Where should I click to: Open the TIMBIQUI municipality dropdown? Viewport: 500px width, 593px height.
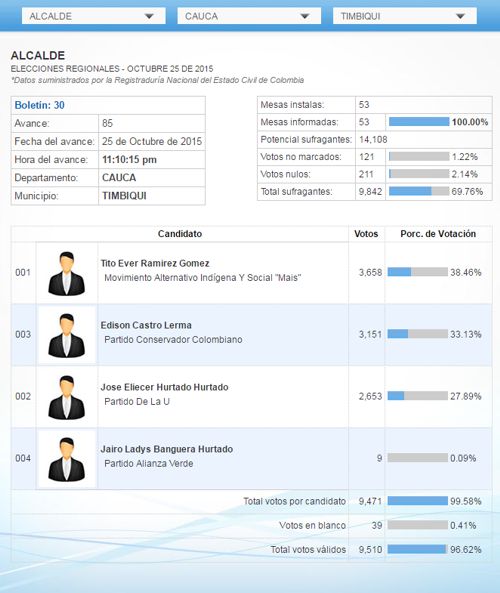(x=405, y=16)
